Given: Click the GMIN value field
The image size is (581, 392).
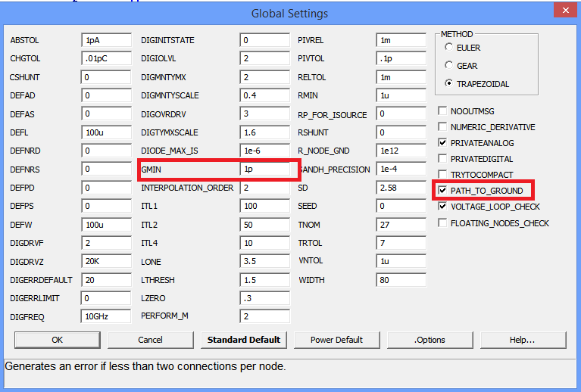Looking at the screenshot, I should coord(268,170).
